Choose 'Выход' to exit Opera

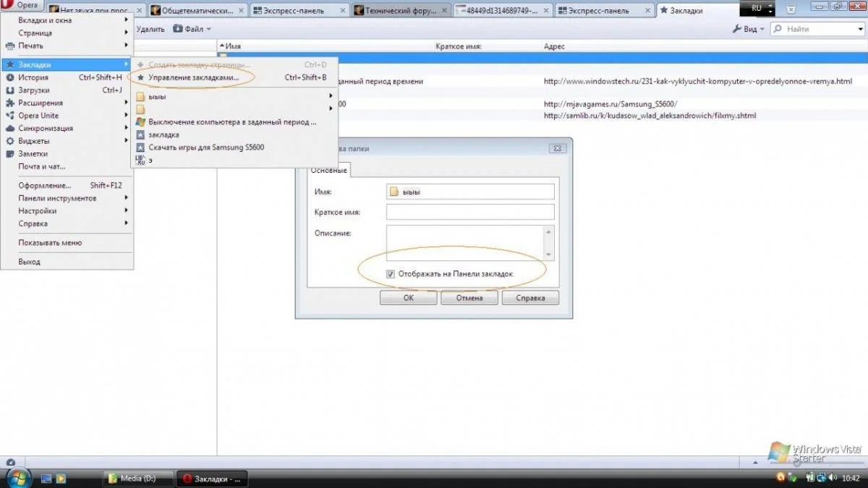[x=67, y=262]
